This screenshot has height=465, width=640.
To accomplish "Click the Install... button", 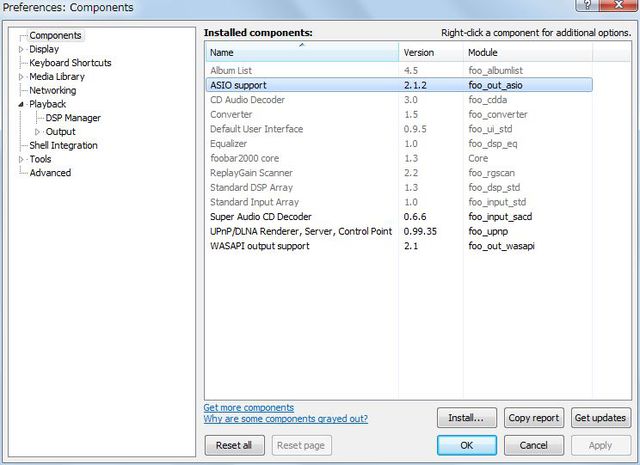I will click(x=467, y=418).
